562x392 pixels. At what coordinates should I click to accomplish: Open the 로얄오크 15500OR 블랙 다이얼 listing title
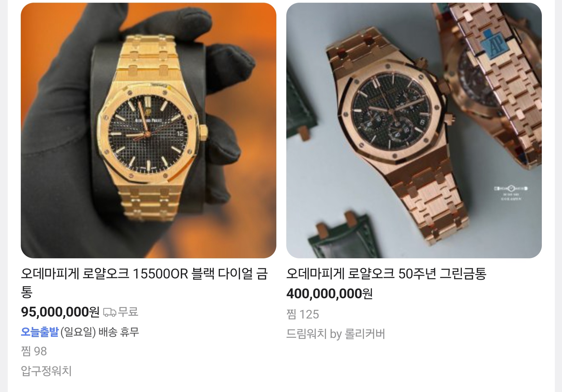pos(144,283)
